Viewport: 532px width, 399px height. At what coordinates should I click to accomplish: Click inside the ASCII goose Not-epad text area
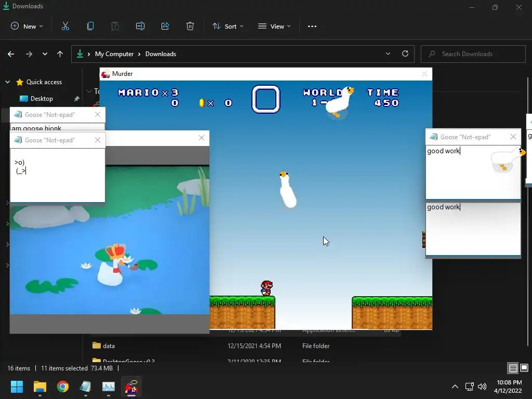58,175
